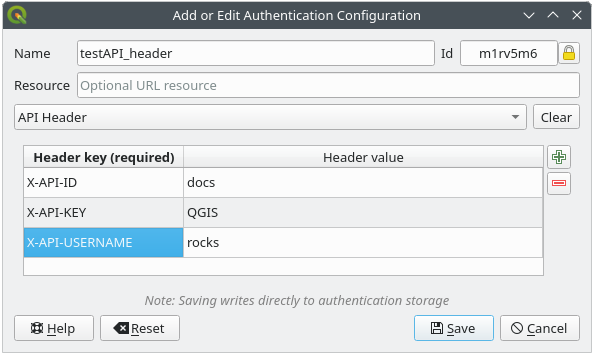Click the 'Header value' column header
The width and height of the screenshot is (594, 361).
[363, 157]
